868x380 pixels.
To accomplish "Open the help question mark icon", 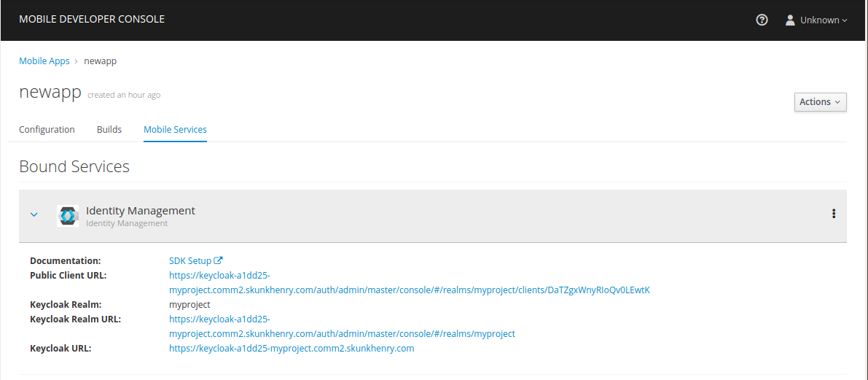I will point(762,20).
